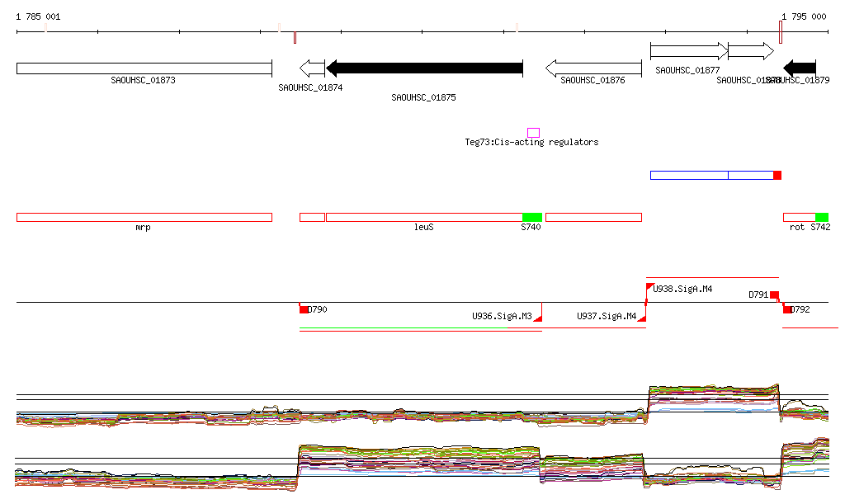Click the green S740 segment
The image size is (845, 504).
click(x=532, y=218)
